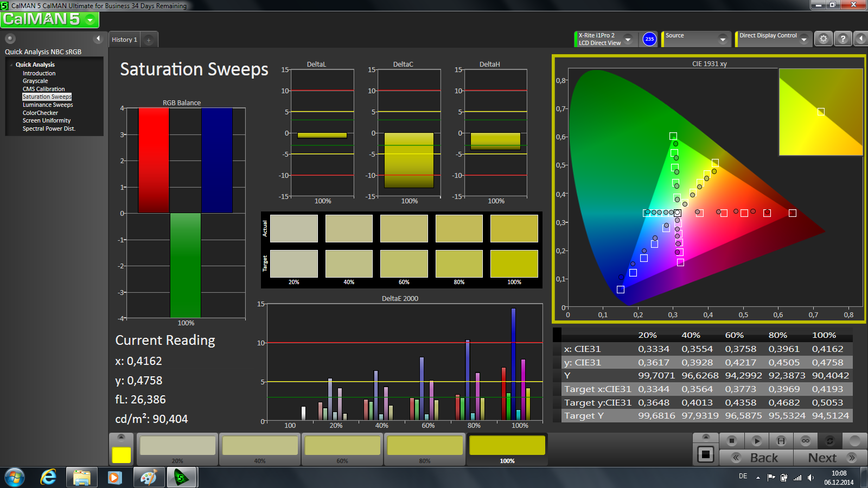Click the bracketed single-read icon
This screenshot has height=488, width=868.
(x=781, y=441)
